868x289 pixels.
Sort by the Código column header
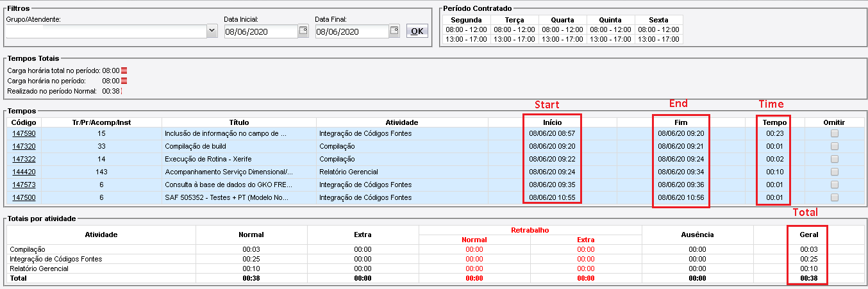24,122
